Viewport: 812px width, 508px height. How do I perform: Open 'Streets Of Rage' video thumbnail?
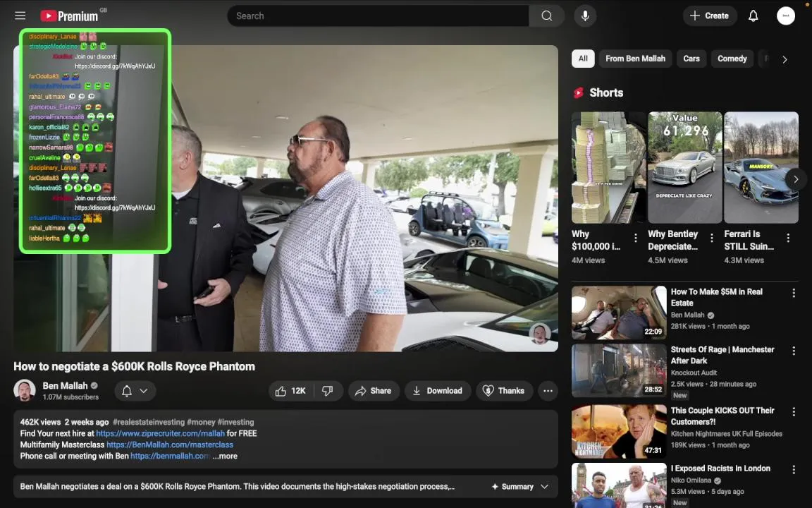click(x=619, y=370)
